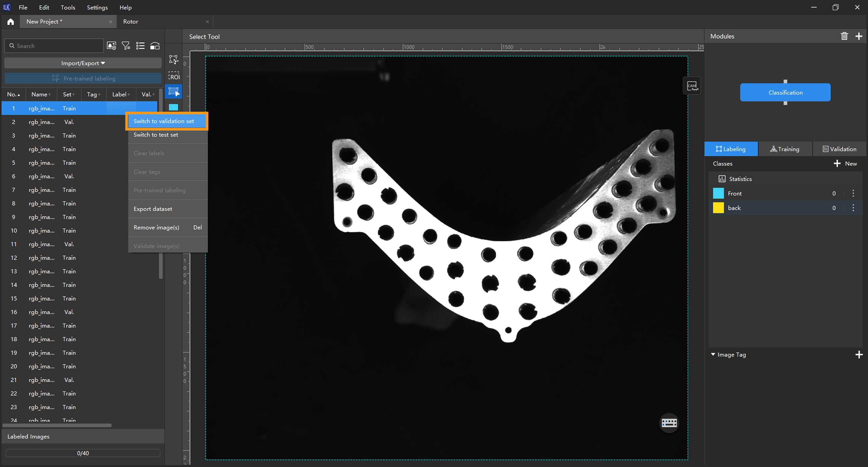Switch to the Validation tab
This screenshot has width=868, height=467.
tap(839, 149)
